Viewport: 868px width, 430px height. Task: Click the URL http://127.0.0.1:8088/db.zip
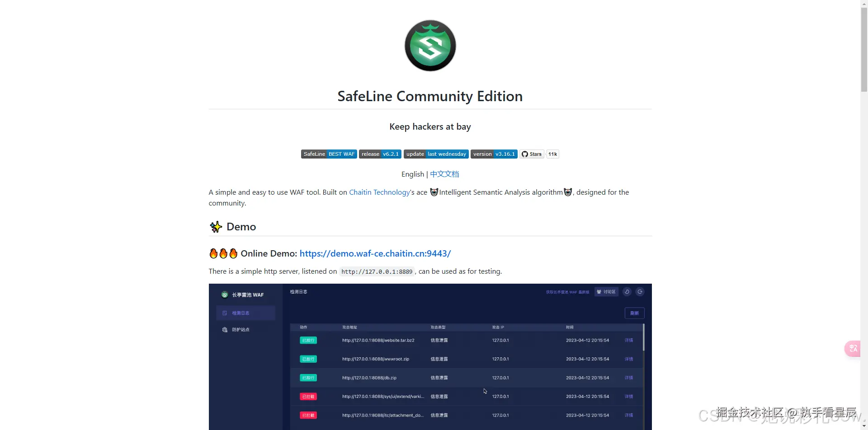[x=369, y=378]
